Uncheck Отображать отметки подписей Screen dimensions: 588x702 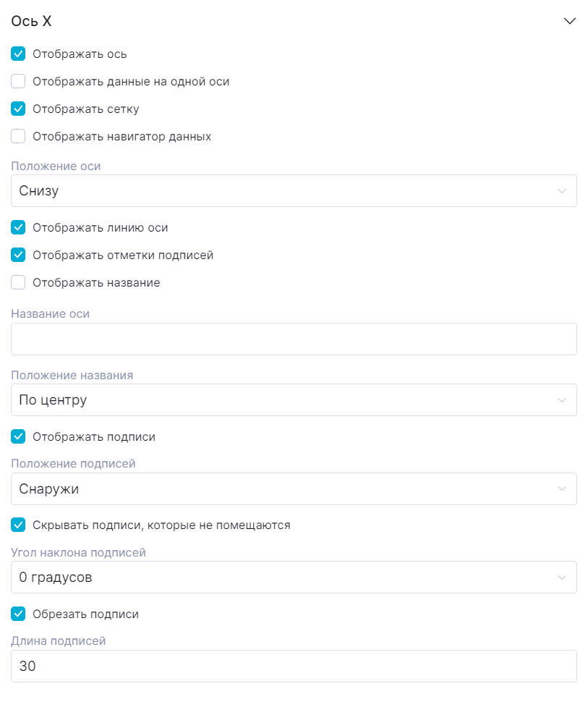[x=19, y=255]
